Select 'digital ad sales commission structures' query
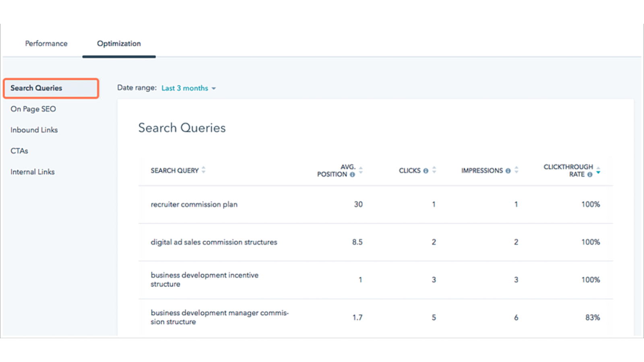 point(214,242)
